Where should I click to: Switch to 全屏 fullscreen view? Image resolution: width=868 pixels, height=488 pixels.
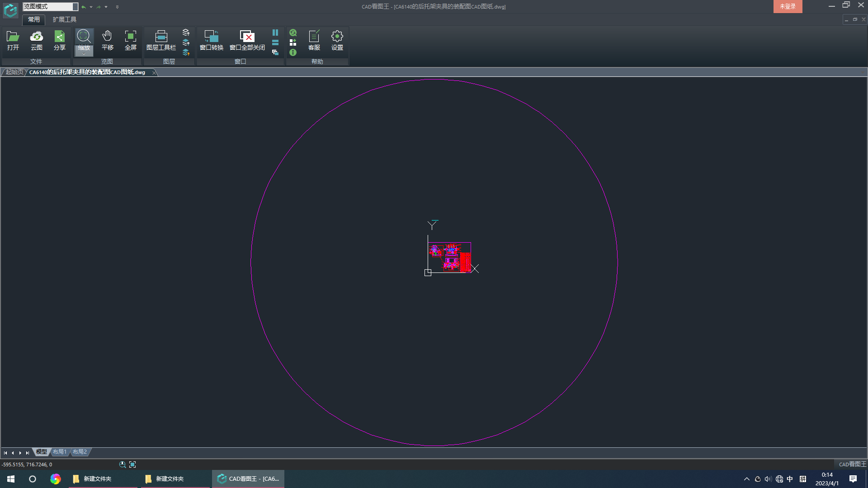131,41
